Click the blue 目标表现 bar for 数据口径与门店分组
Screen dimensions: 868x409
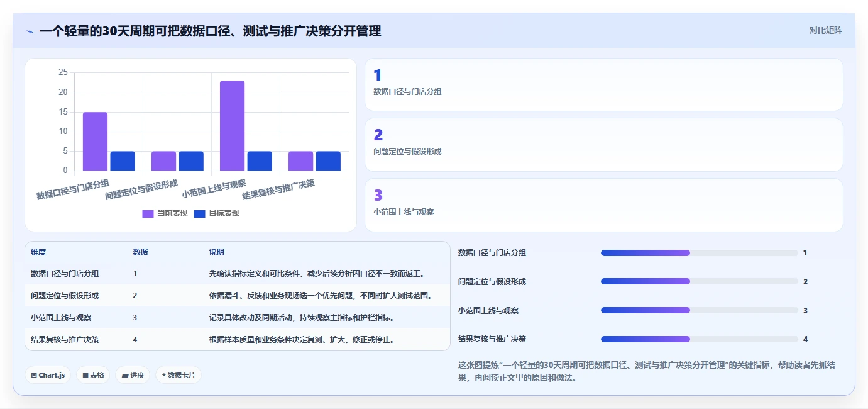coord(123,161)
